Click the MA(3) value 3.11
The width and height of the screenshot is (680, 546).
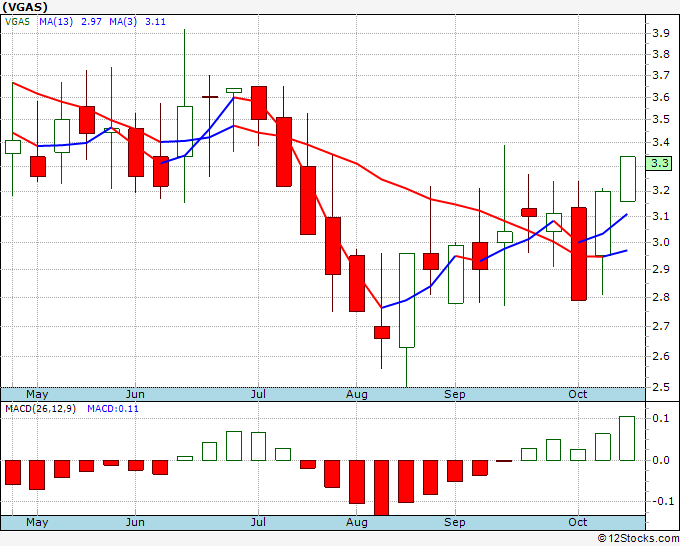(155, 22)
